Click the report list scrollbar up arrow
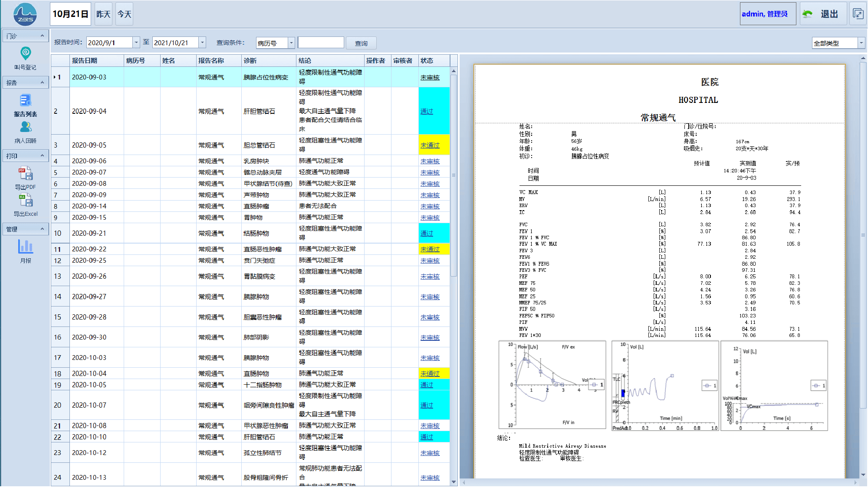868x488 pixels. 454,70
